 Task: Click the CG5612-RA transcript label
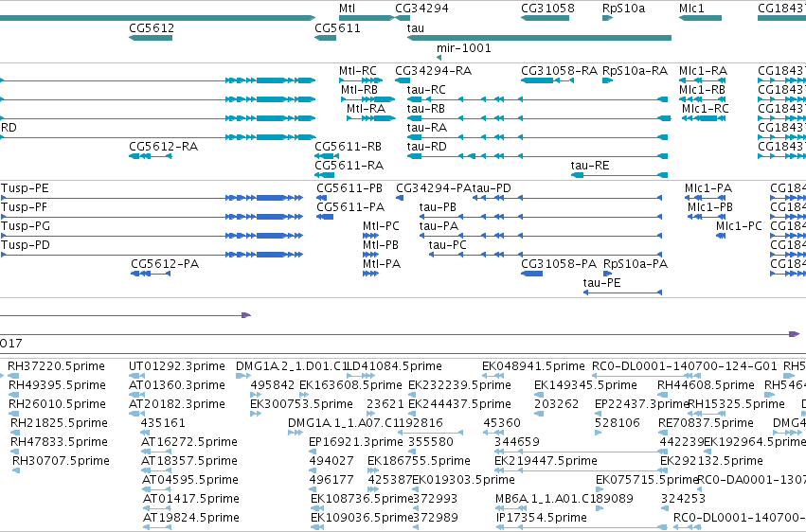pyautogui.click(x=164, y=147)
